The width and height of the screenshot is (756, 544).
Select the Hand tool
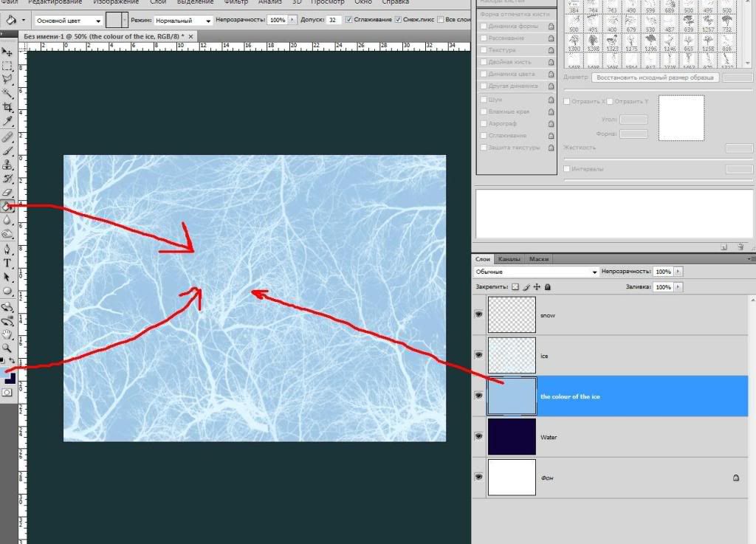(x=7, y=334)
